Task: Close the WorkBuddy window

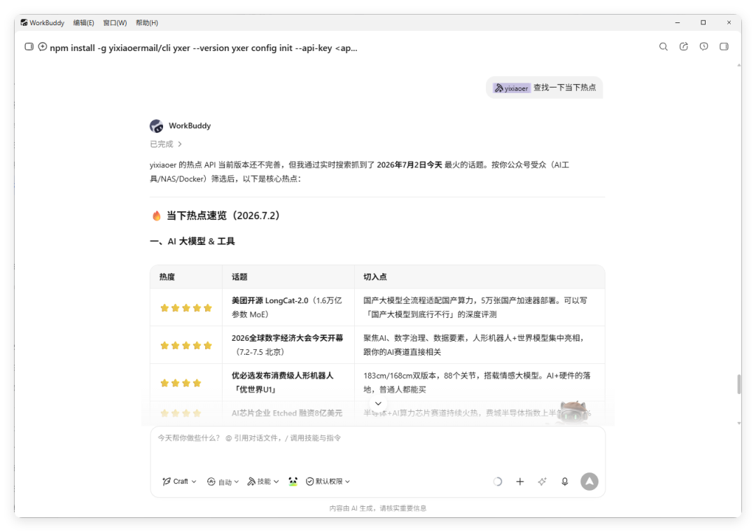Action: 729,22
